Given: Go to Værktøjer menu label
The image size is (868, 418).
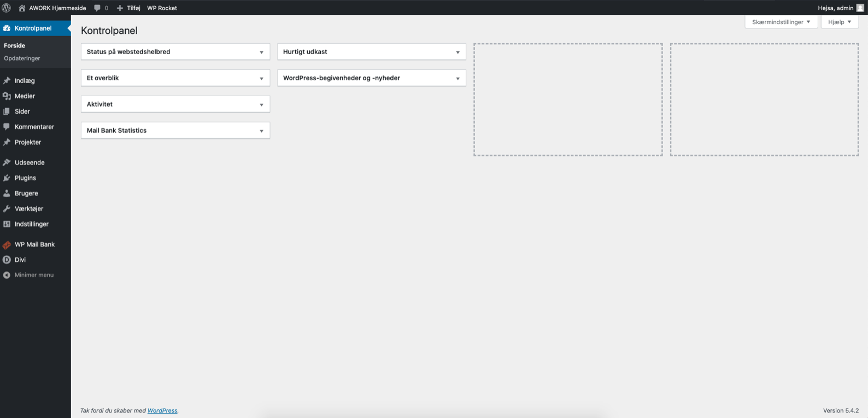Looking at the screenshot, I should click(x=29, y=208).
